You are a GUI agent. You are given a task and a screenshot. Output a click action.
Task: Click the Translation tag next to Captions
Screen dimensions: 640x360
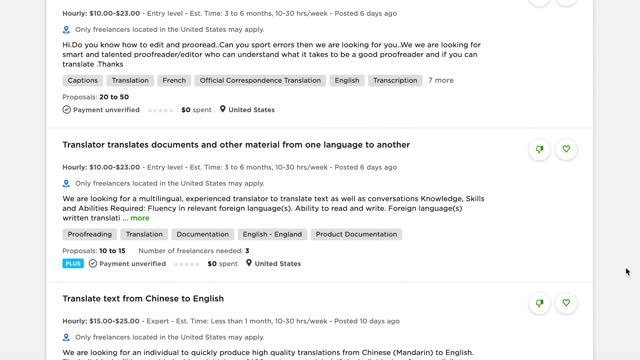[130, 80]
